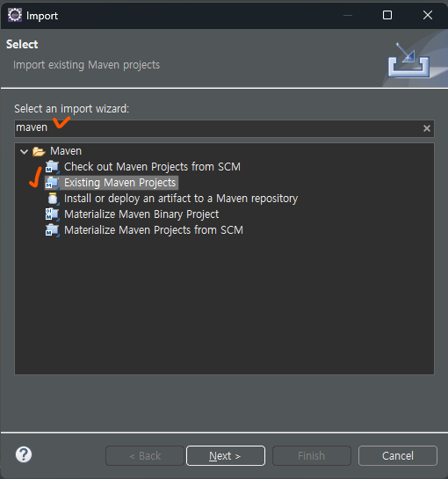448x479 pixels.
Task: Click the Materialize Maven Binary Project icon
Action: [52, 214]
